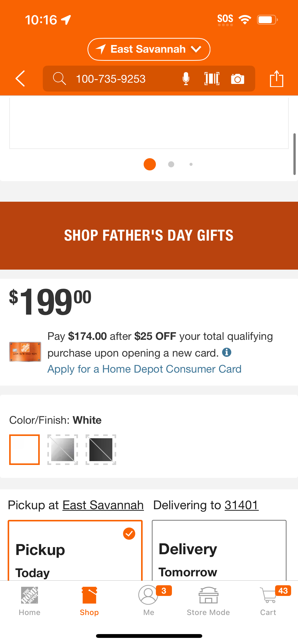Image resolution: width=298 pixels, height=644 pixels.
Task: Apply for a Home Depot Consumer Card
Action: (x=144, y=369)
